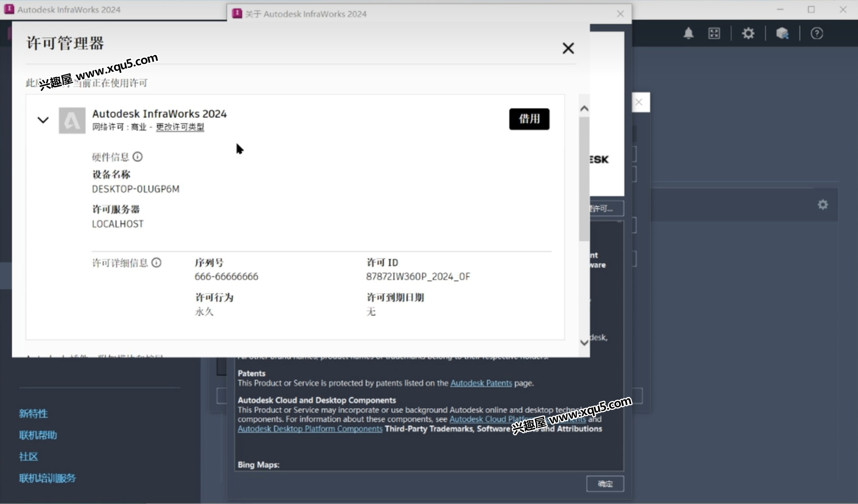Minimize the InfraWorks main window
This screenshot has height=504, width=858.
[780, 9]
